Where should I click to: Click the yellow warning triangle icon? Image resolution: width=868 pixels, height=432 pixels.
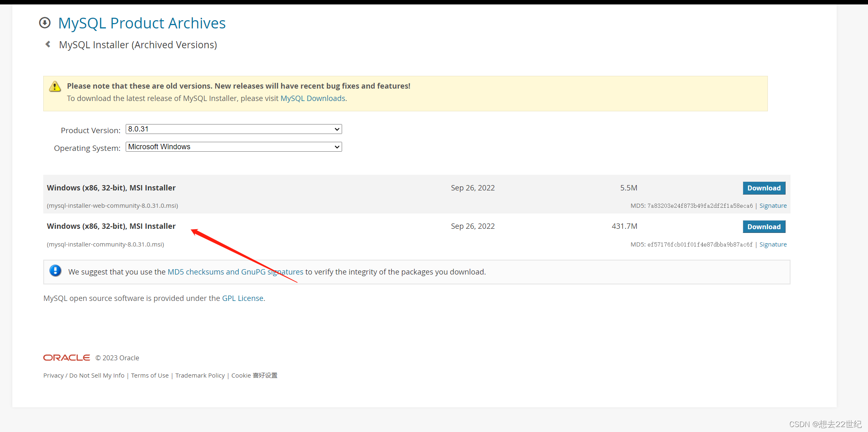click(55, 86)
